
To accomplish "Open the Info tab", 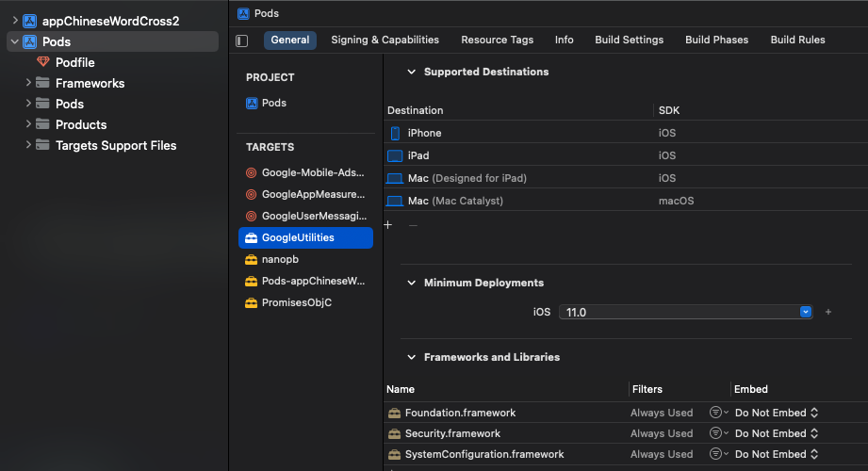I will (x=565, y=40).
